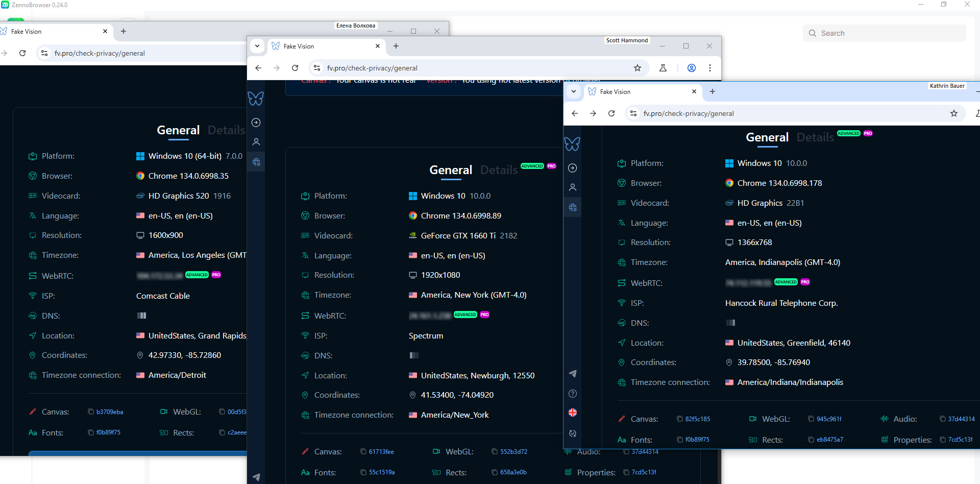Image resolution: width=980 pixels, height=484 pixels.
Task: Switch to Details tab in Kathrin Bauer window
Action: [x=815, y=137]
